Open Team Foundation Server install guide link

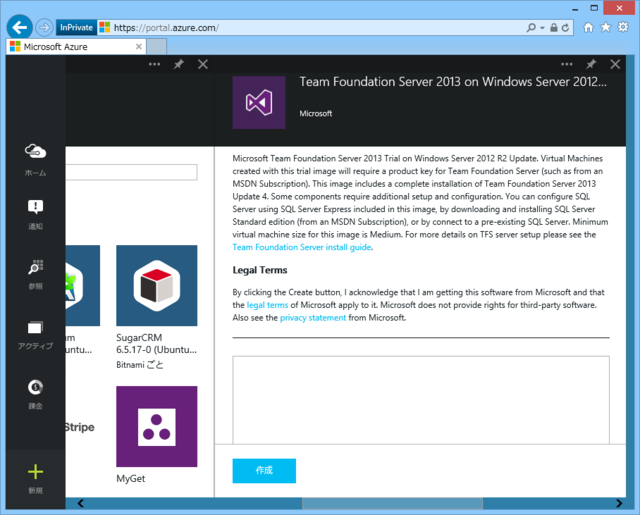click(302, 247)
